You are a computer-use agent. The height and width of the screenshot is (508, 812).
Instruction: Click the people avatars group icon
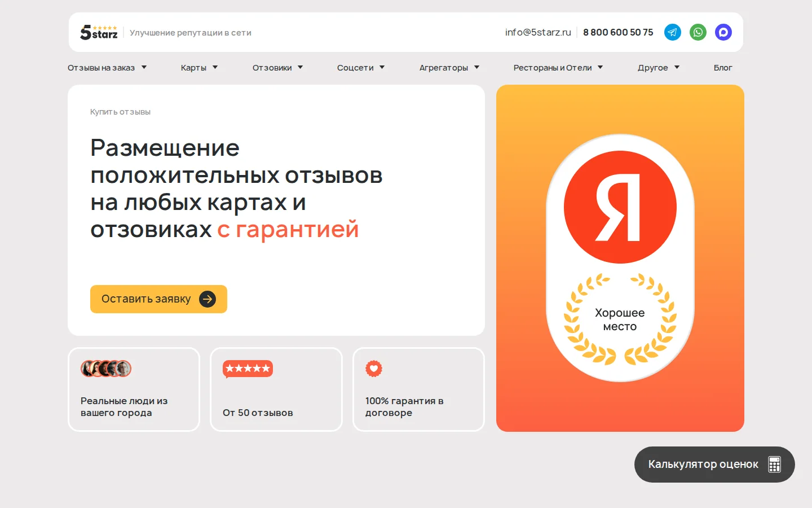point(106,369)
